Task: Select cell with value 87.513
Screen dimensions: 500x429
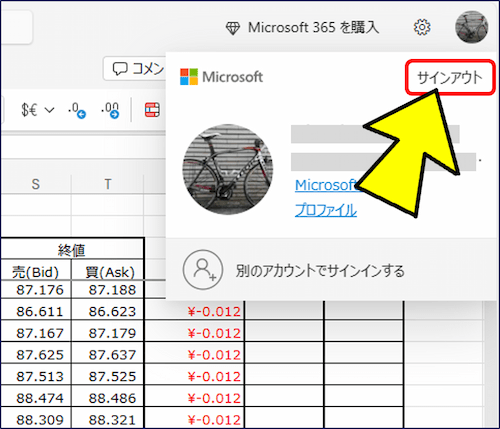Action: tap(36, 375)
